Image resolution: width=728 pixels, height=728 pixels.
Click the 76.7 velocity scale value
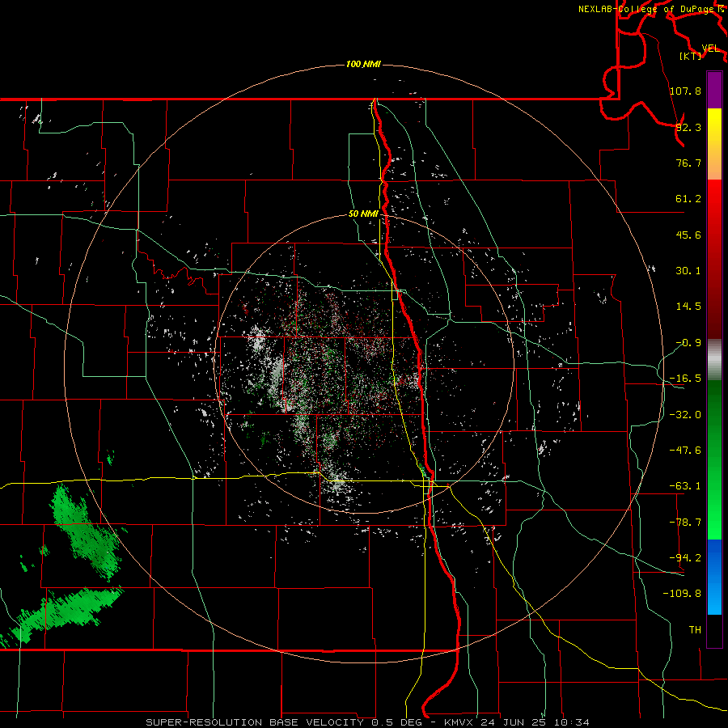pyautogui.click(x=688, y=163)
